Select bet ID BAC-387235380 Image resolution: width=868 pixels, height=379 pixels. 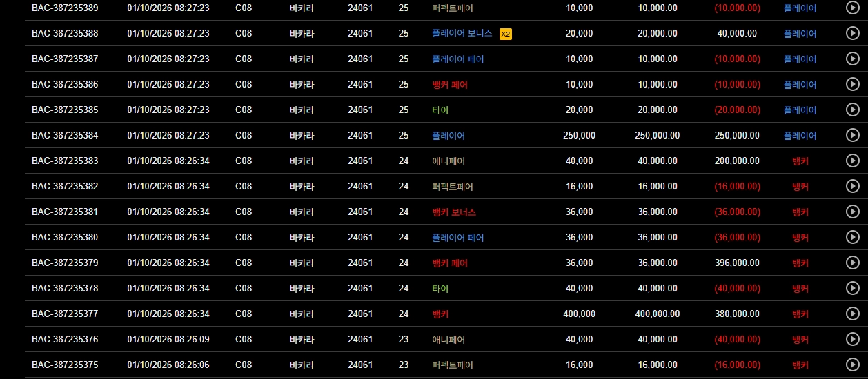[x=65, y=238]
